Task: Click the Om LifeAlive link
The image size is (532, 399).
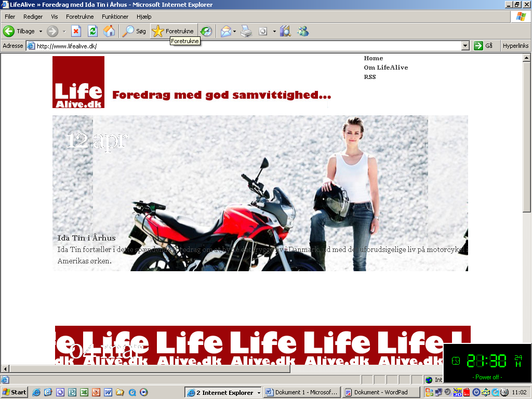Action: [385, 68]
